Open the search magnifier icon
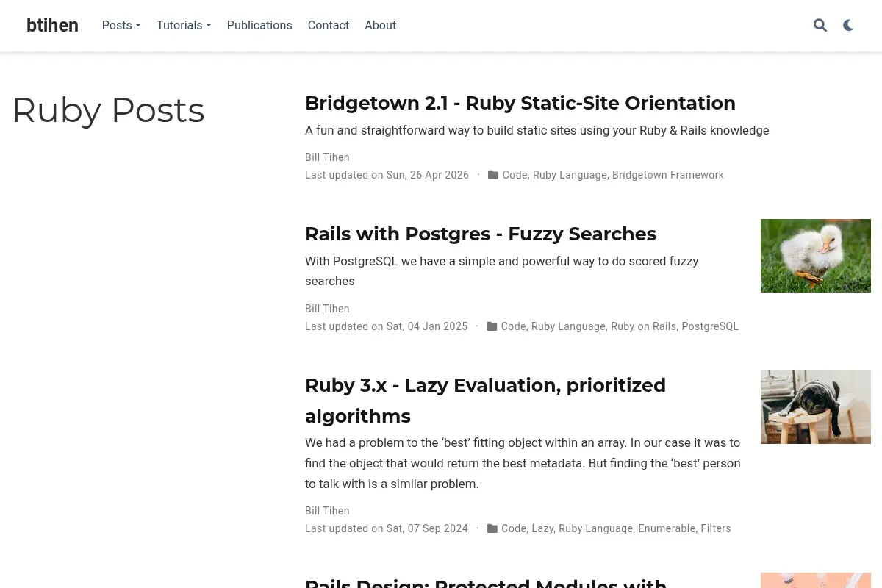 point(820,26)
